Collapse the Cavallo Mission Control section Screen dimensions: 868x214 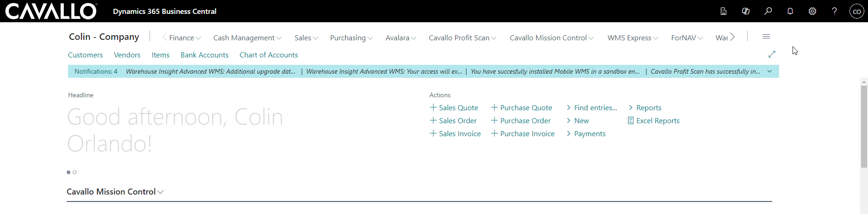pyautogui.click(x=115, y=192)
